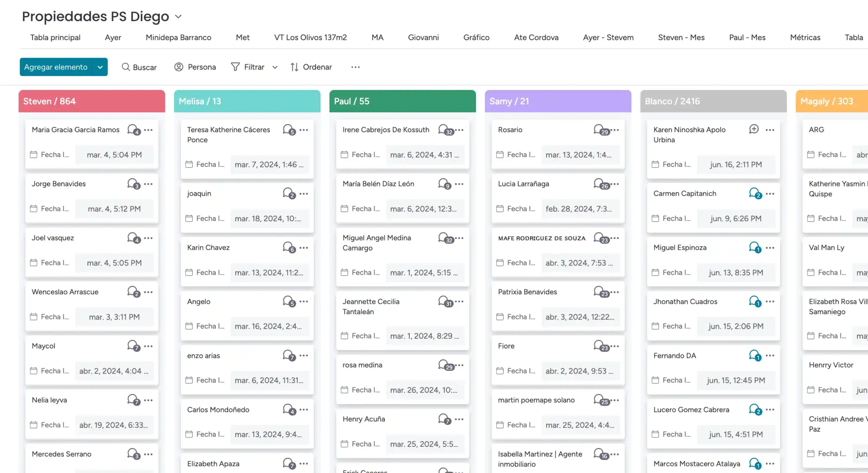Click the Persona filter icon
The image size is (868, 473).
point(179,67)
